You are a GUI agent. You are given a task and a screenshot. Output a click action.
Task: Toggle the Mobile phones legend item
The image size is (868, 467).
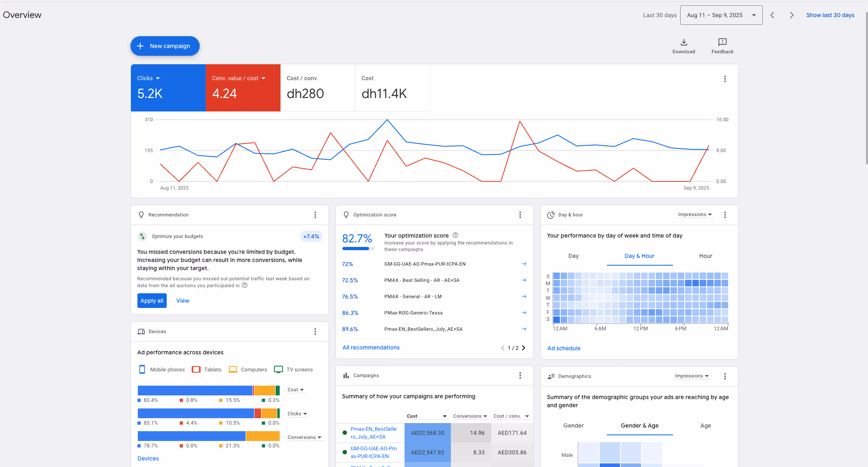tap(162, 369)
